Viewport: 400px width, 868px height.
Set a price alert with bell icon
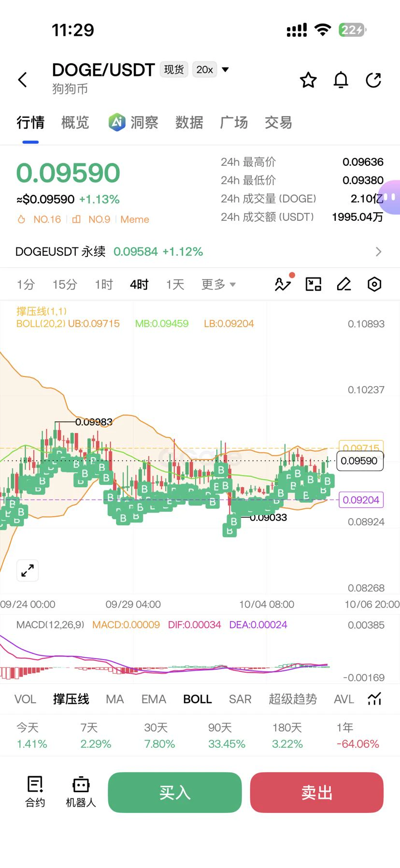click(341, 80)
